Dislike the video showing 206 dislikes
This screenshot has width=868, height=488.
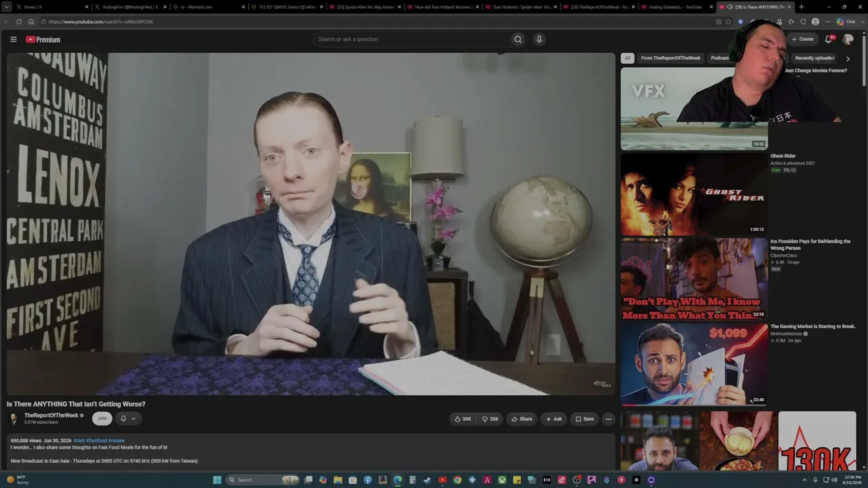pos(490,419)
